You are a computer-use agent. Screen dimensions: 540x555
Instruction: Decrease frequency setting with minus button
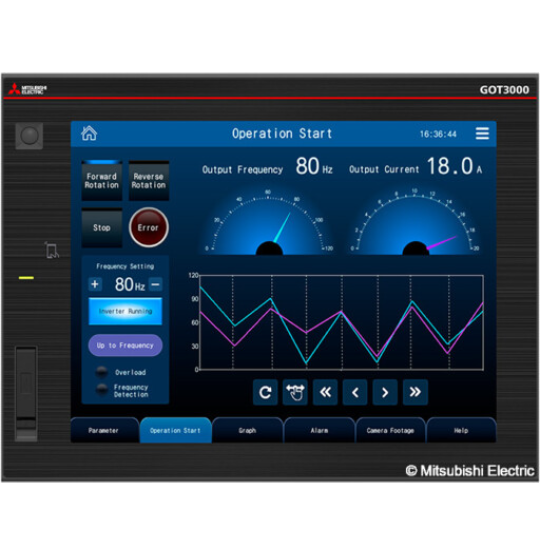tap(155, 284)
